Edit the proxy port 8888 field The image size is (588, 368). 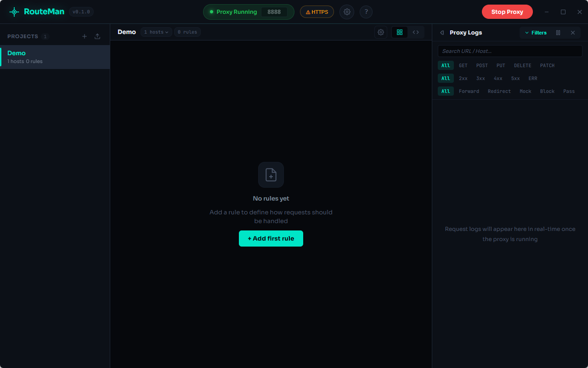274,12
